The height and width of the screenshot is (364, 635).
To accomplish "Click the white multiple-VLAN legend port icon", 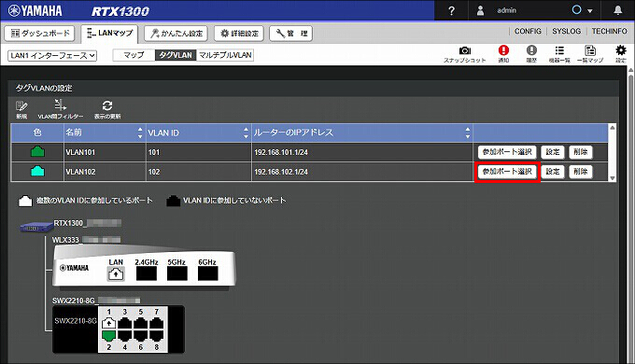I will click(25, 201).
